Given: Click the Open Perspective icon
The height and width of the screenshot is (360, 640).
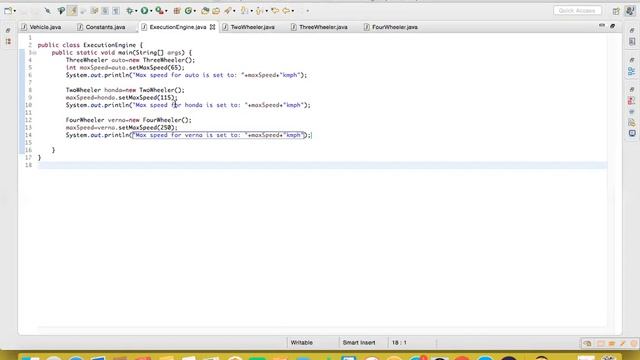Looking at the screenshot, I should (x=616, y=11).
